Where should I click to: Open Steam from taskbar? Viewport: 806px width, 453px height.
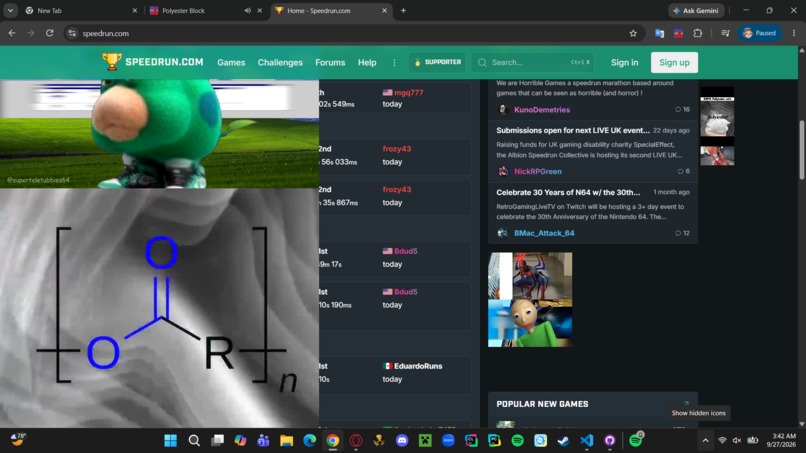(563, 441)
